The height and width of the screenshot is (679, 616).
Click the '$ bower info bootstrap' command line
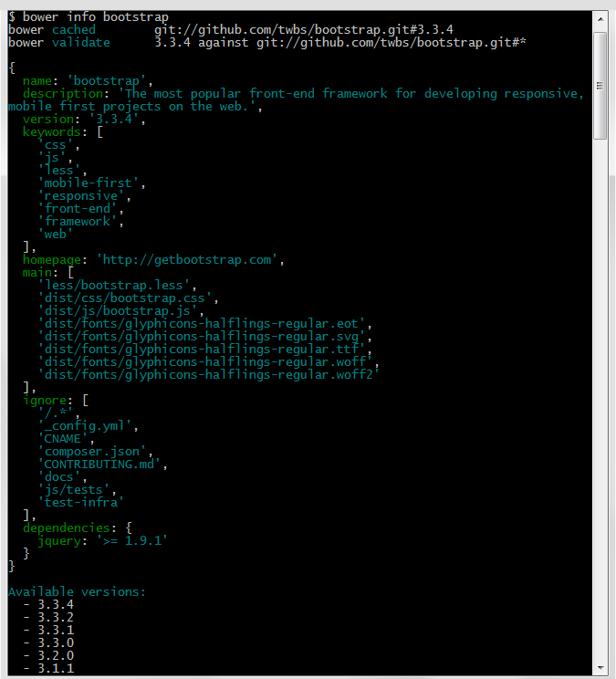click(89, 17)
